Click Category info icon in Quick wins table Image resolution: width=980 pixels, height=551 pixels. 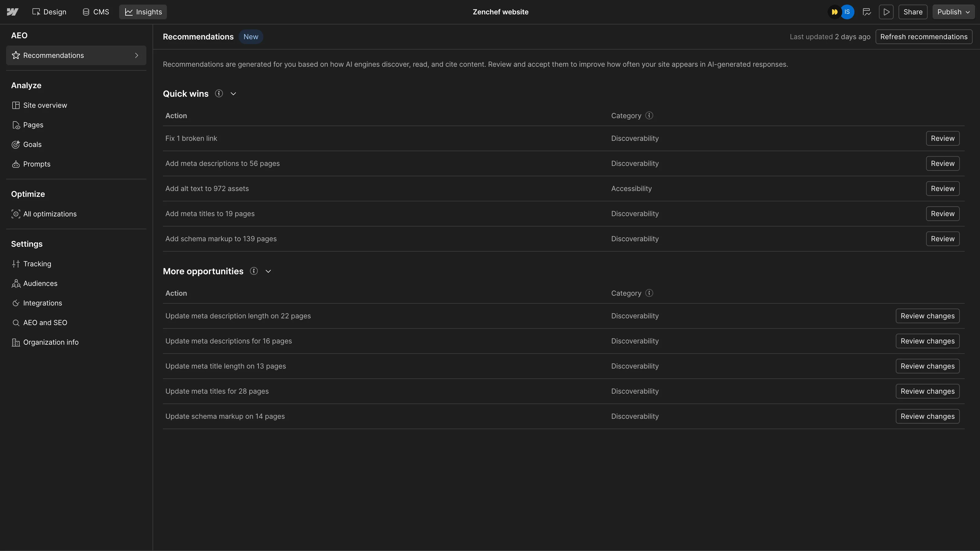649,116
